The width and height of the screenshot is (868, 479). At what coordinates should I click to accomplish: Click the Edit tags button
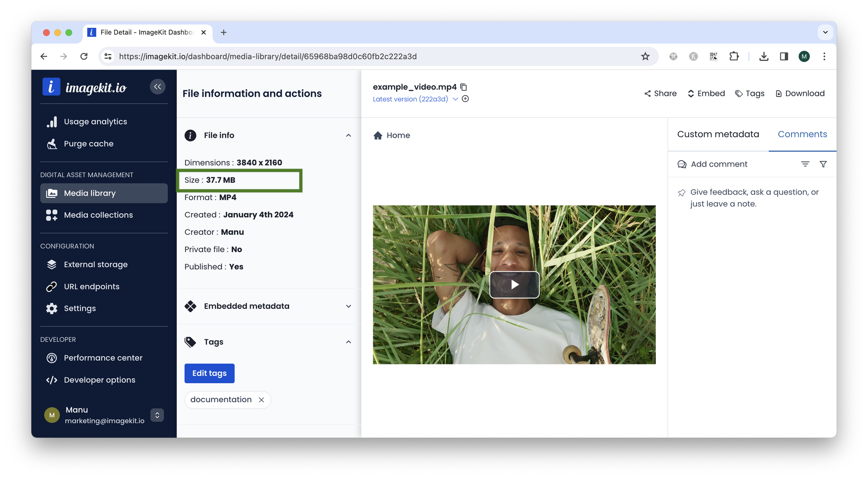[x=210, y=374]
